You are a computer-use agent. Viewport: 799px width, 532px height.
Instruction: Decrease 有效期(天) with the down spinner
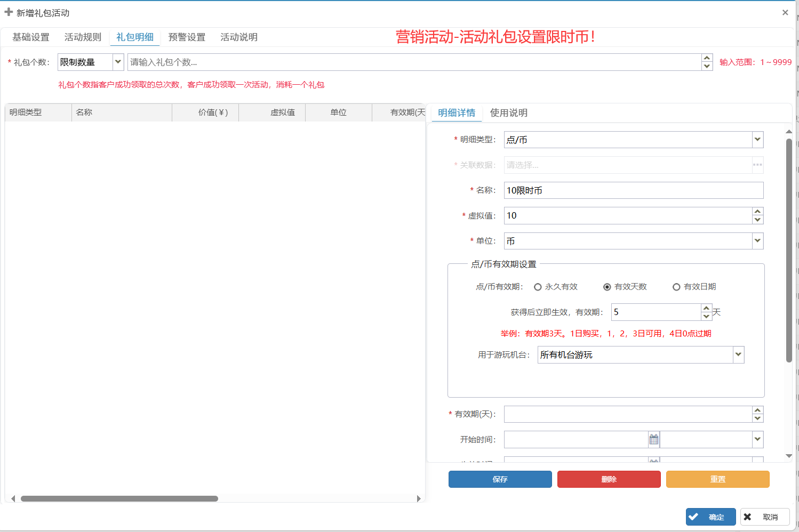pos(757,418)
